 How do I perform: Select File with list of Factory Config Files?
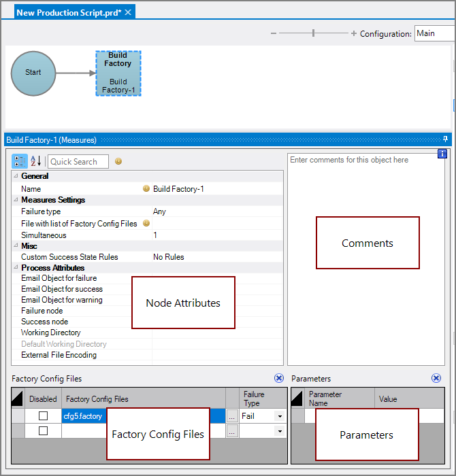[147, 224]
